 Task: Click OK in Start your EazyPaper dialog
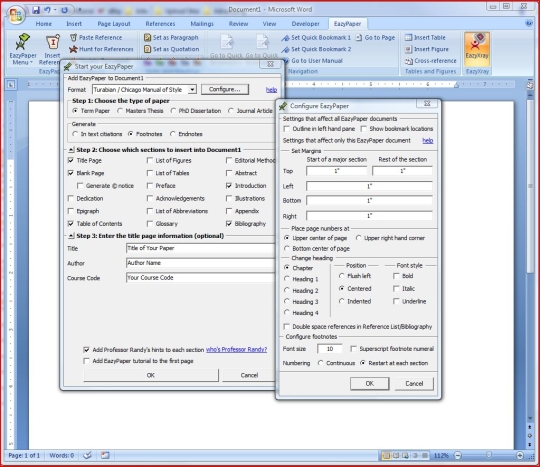tap(151, 375)
